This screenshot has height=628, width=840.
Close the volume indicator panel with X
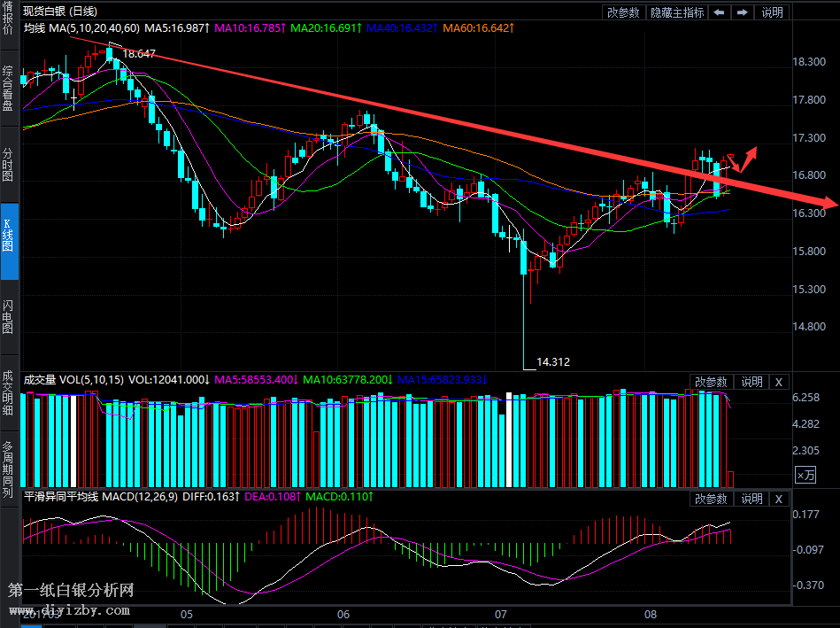tap(778, 382)
